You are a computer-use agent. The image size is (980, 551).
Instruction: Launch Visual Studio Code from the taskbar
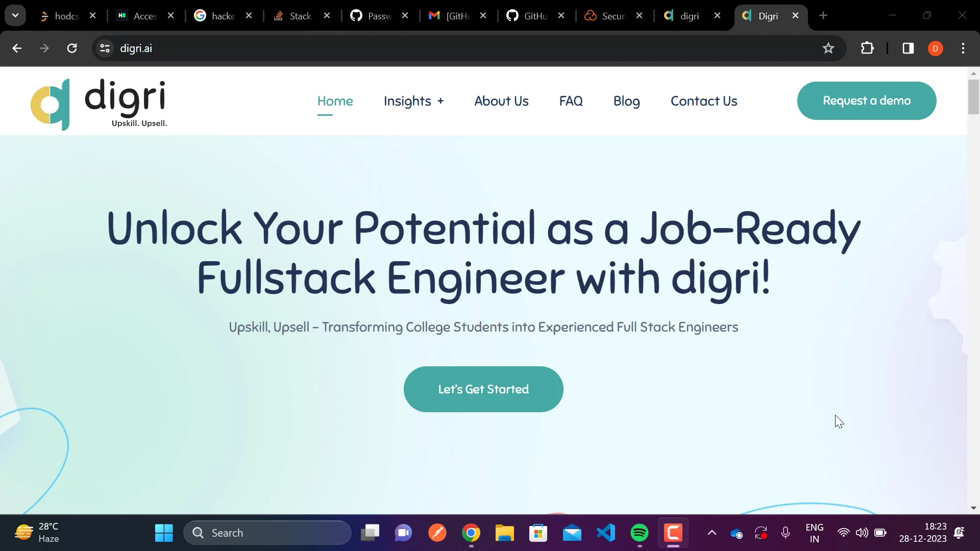coord(605,533)
